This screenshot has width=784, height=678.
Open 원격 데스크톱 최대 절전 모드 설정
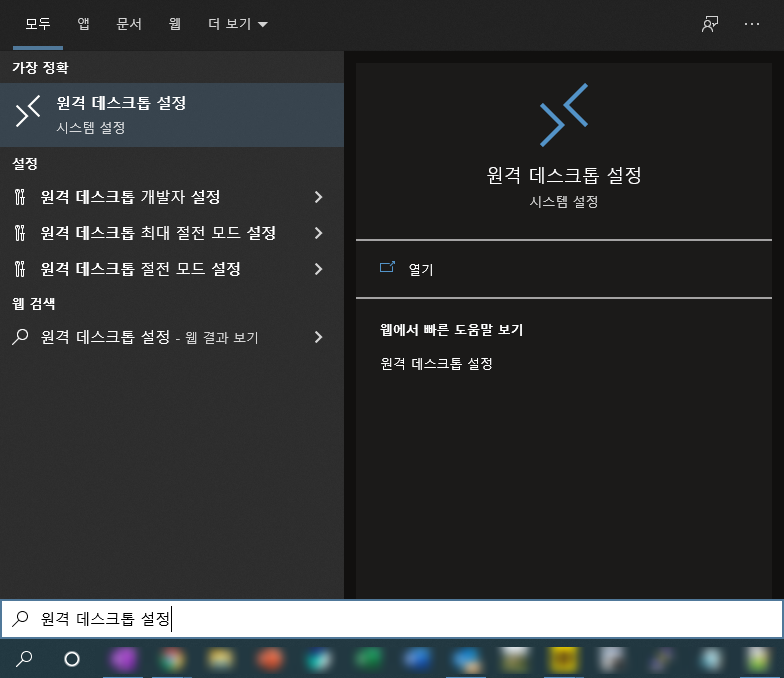pyautogui.click(x=172, y=233)
